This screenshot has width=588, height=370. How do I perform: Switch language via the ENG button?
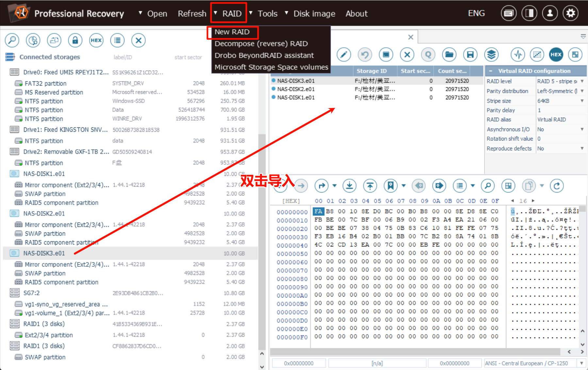pos(476,13)
